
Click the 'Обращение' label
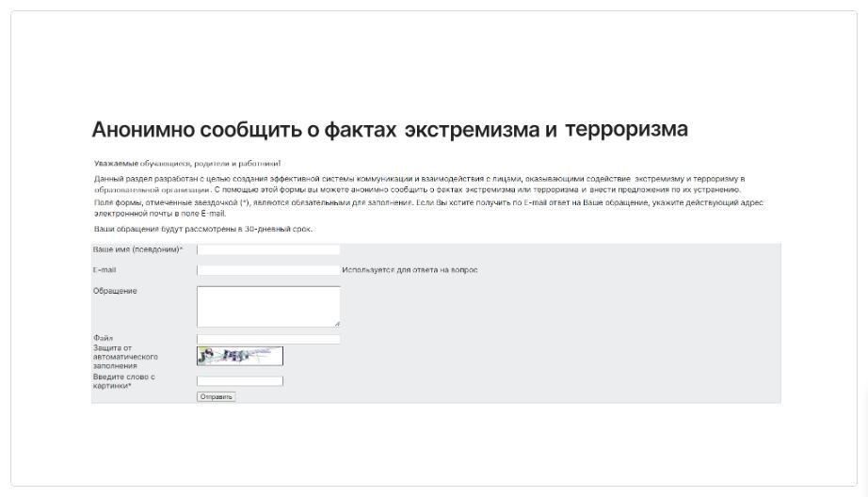115,291
